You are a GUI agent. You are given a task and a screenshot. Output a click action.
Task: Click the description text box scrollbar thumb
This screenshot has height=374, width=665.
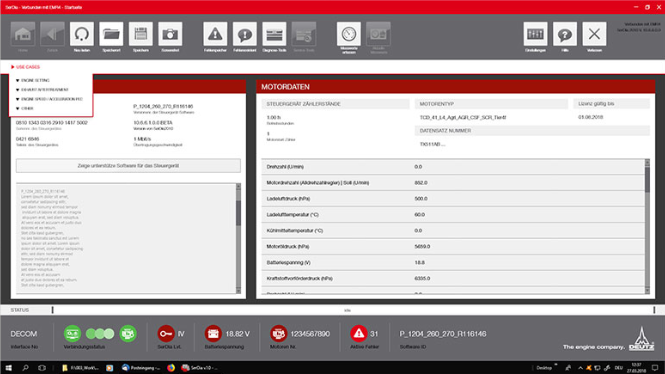click(x=238, y=213)
